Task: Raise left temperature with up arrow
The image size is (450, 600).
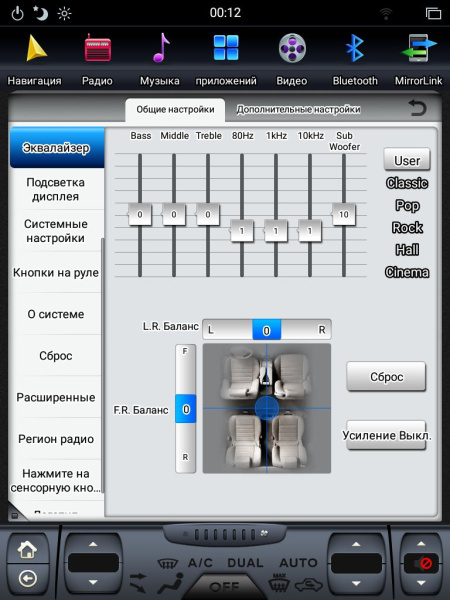Action: point(93,544)
